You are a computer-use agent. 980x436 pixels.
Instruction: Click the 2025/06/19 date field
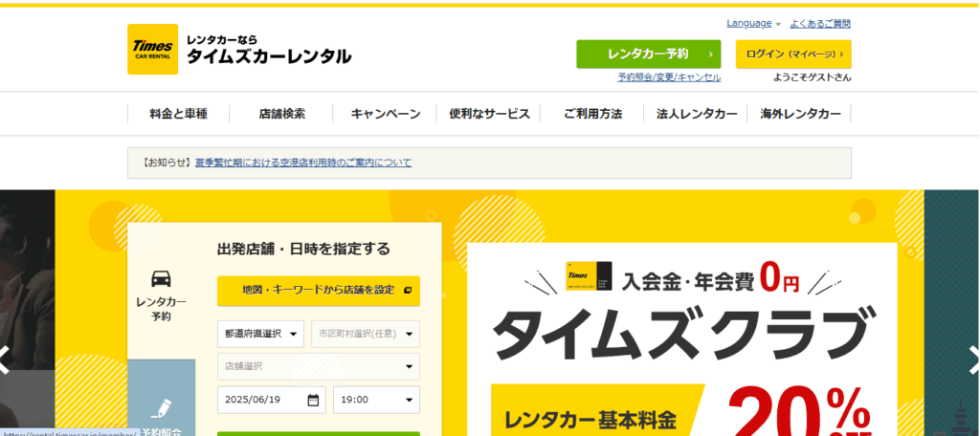click(x=271, y=400)
